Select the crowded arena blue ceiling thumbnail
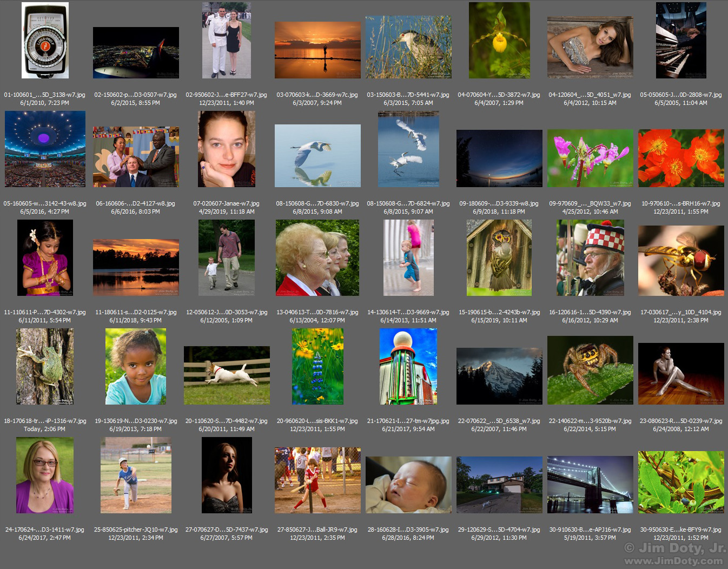The height and width of the screenshot is (569, 728). (45, 149)
